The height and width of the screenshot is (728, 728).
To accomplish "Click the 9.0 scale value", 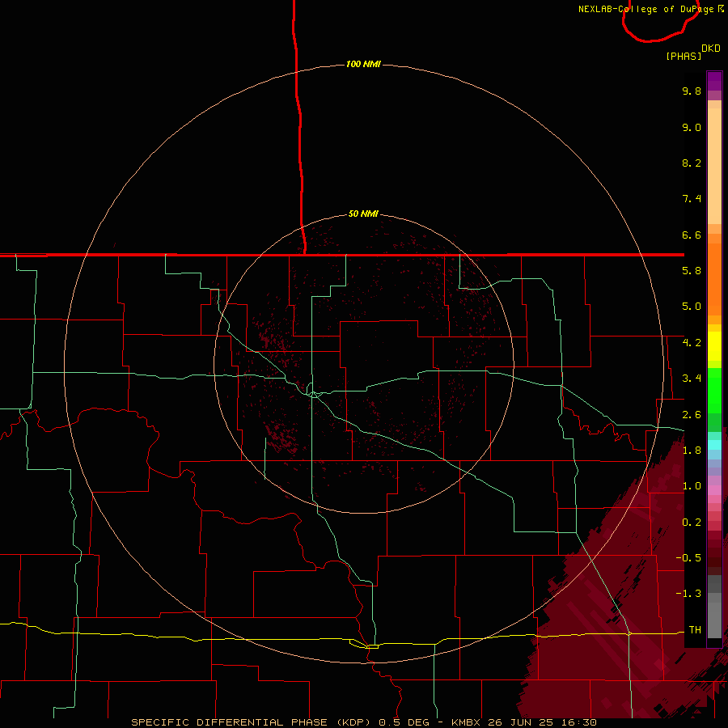I will tap(692, 127).
